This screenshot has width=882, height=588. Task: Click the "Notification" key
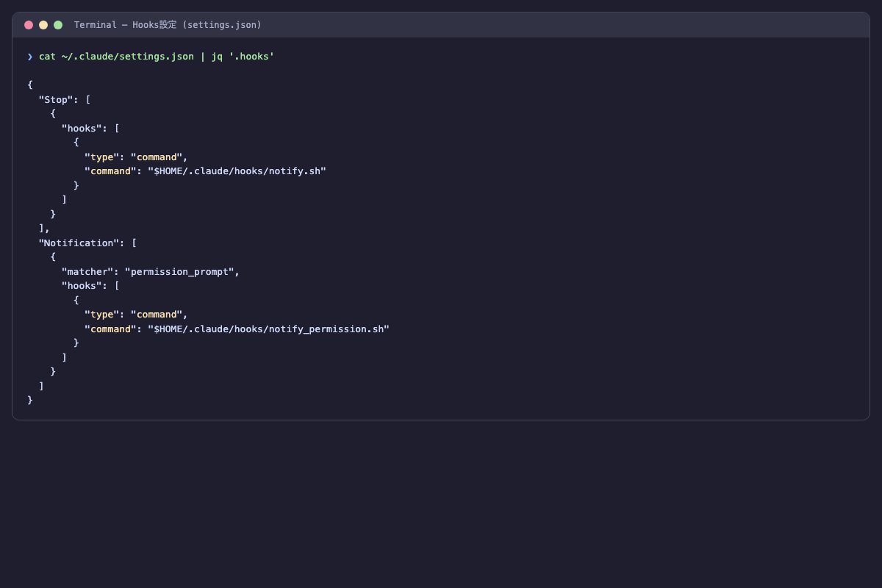point(79,243)
